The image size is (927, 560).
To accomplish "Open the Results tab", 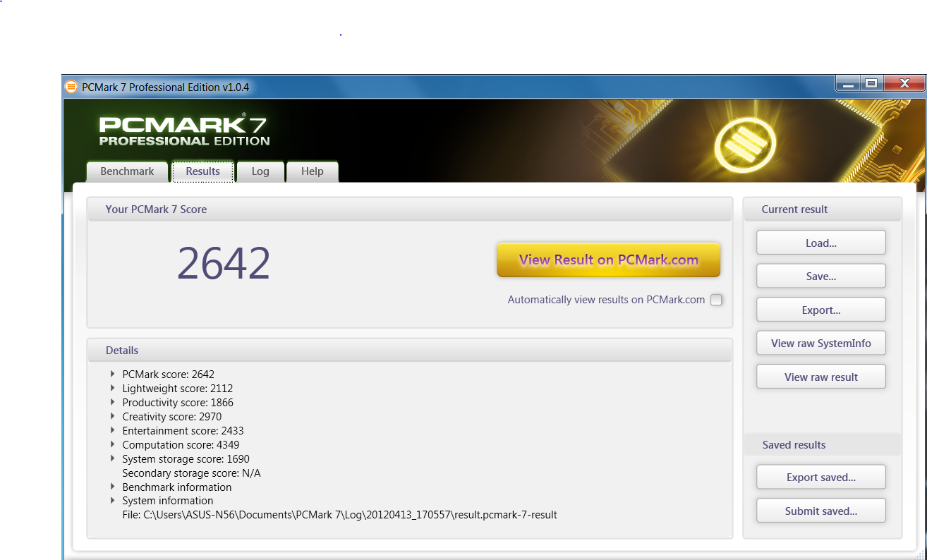I will click(202, 171).
